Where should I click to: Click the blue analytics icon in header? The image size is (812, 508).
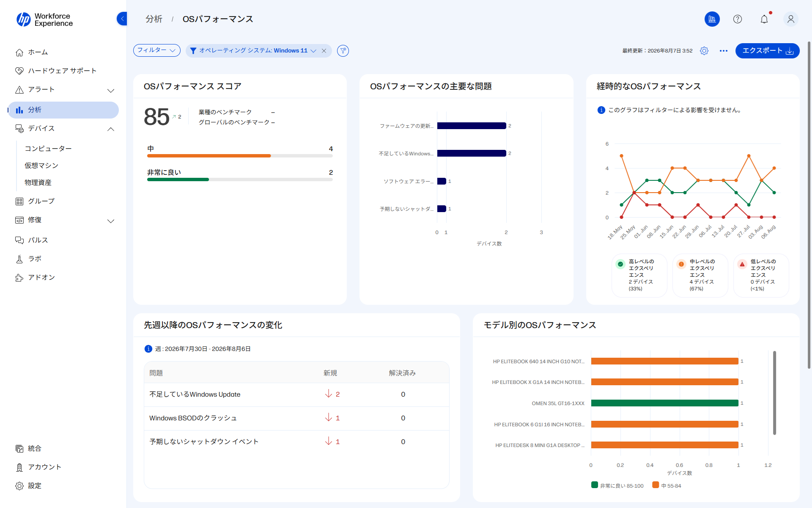point(712,19)
